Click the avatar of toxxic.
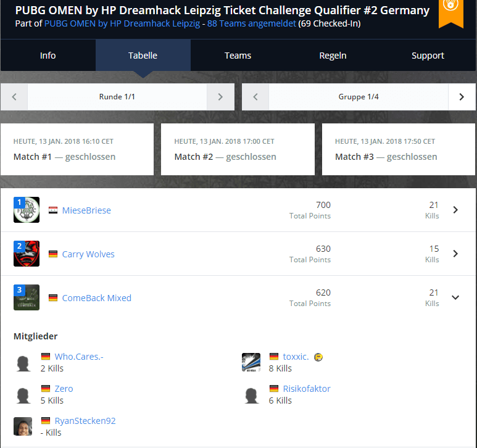The image size is (477, 448). pos(251,363)
